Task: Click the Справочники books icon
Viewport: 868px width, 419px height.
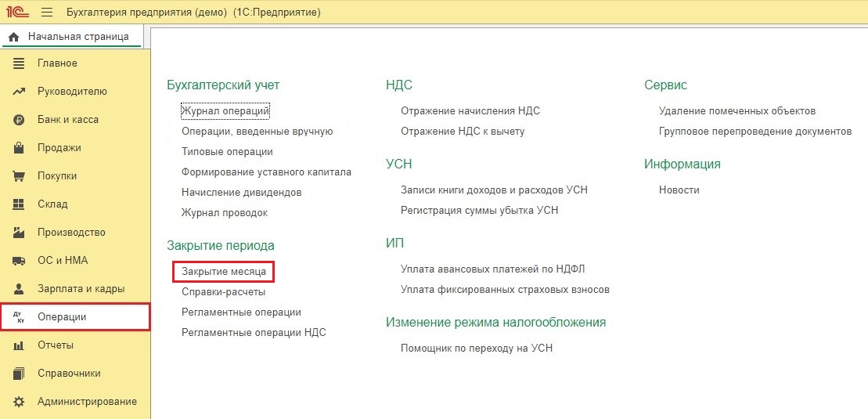Action: 19,374
